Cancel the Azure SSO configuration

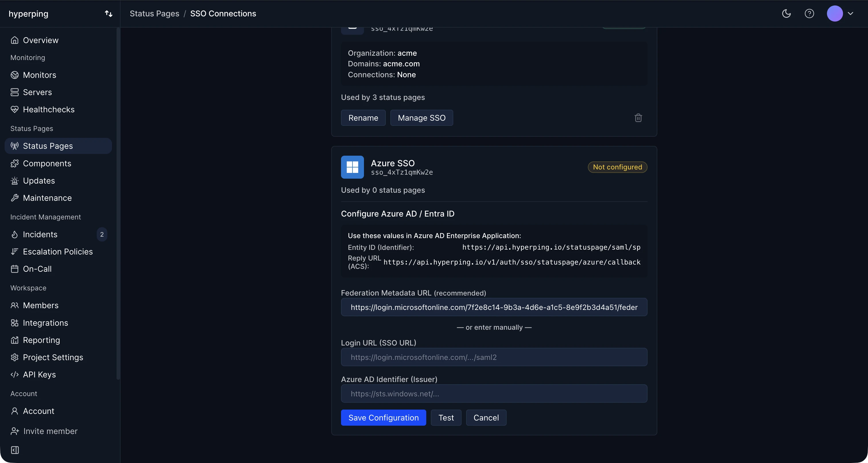(x=486, y=418)
